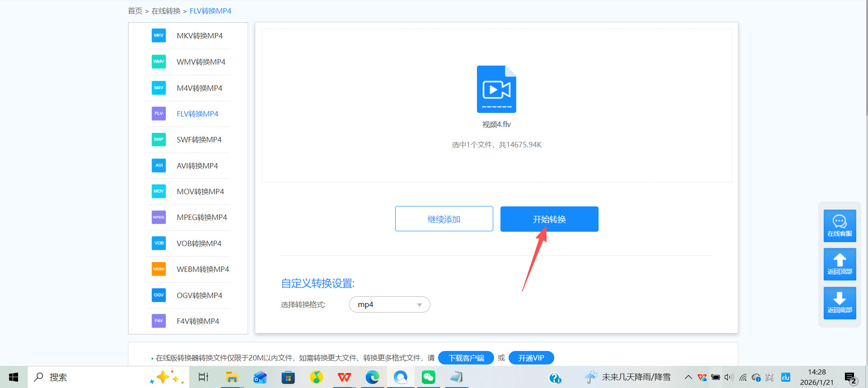The height and width of the screenshot is (388, 868).
Task: Click FLV转换MP4 breadcrumb link
Action: click(211, 11)
